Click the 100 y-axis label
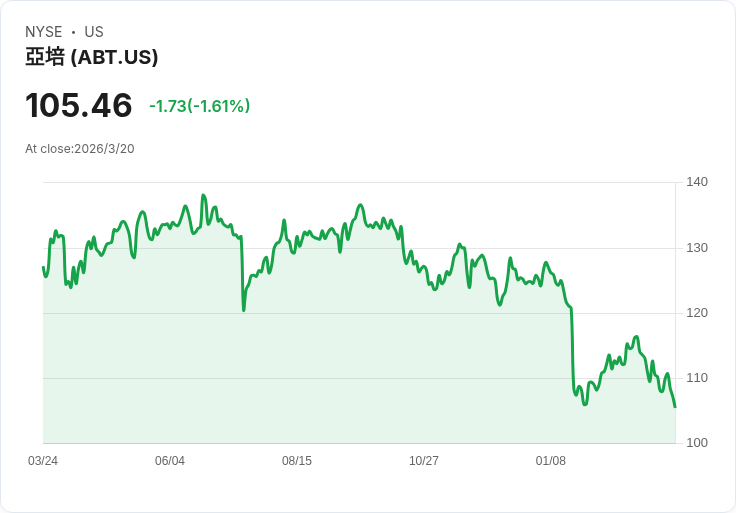Viewport: 736px width, 513px height. coord(697,443)
